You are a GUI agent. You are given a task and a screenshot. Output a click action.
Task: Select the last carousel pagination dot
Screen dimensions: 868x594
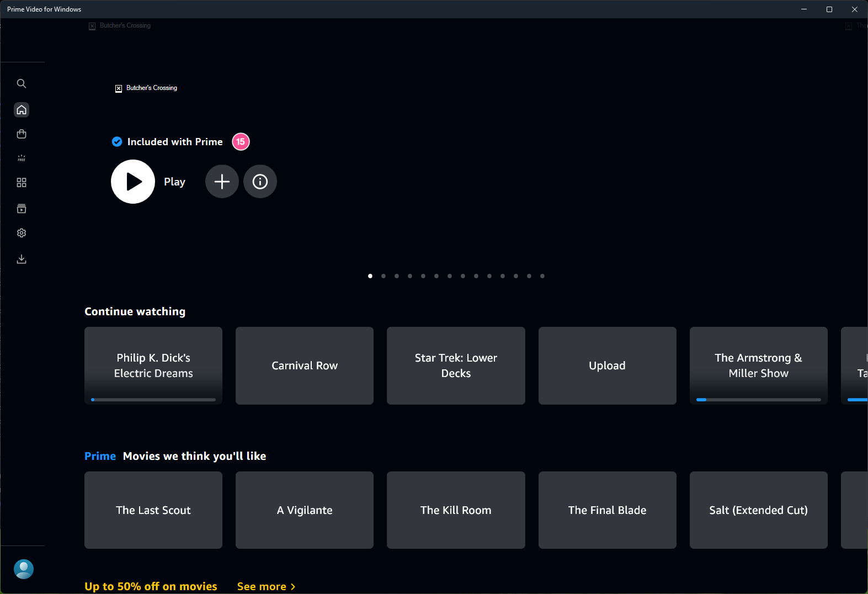[542, 276]
